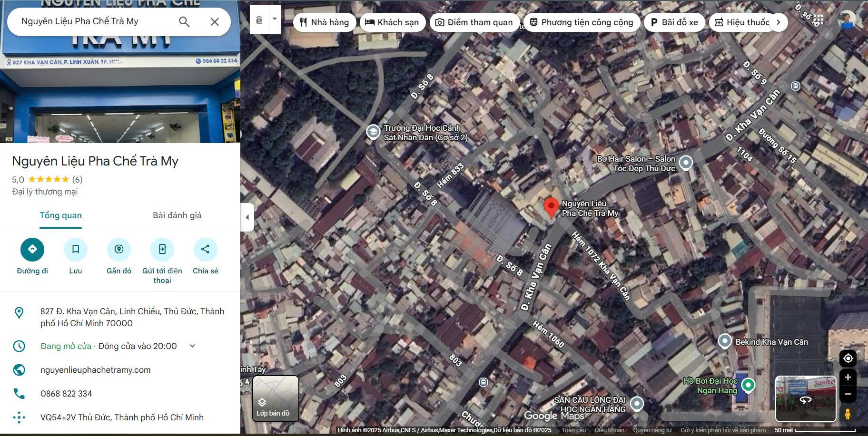Screen dimensions: 868x436
Task: Expand the opening hours dropdown
Action: pyautogui.click(x=192, y=346)
